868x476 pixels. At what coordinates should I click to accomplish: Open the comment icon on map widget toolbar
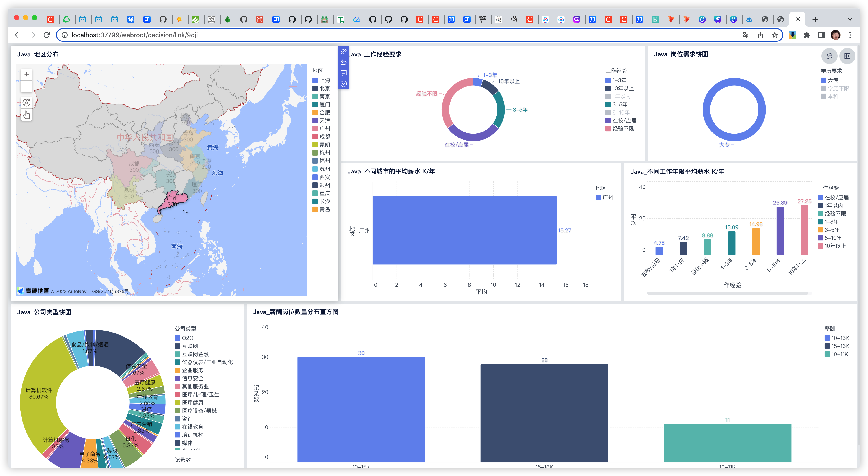tap(343, 73)
